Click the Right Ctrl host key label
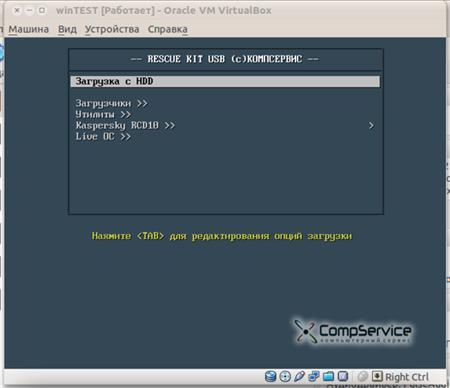This screenshot has width=450, height=388. [x=407, y=377]
